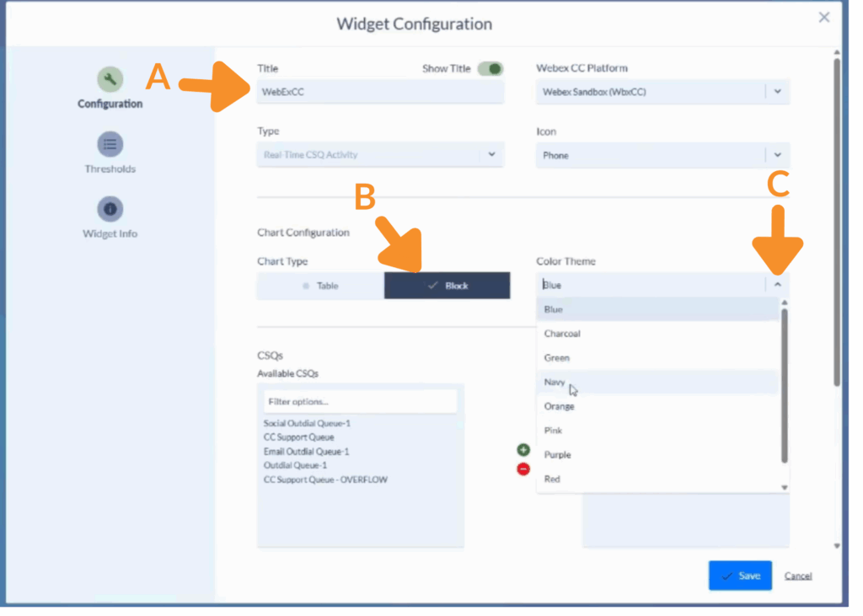The width and height of the screenshot is (863, 616).
Task: Click the Title text field
Action: (379, 92)
